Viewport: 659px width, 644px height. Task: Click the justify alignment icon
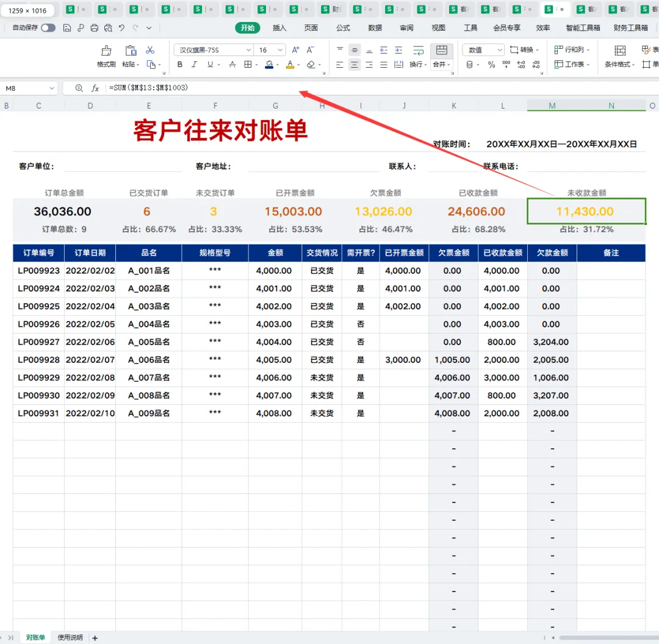pyautogui.click(x=384, y=64)
